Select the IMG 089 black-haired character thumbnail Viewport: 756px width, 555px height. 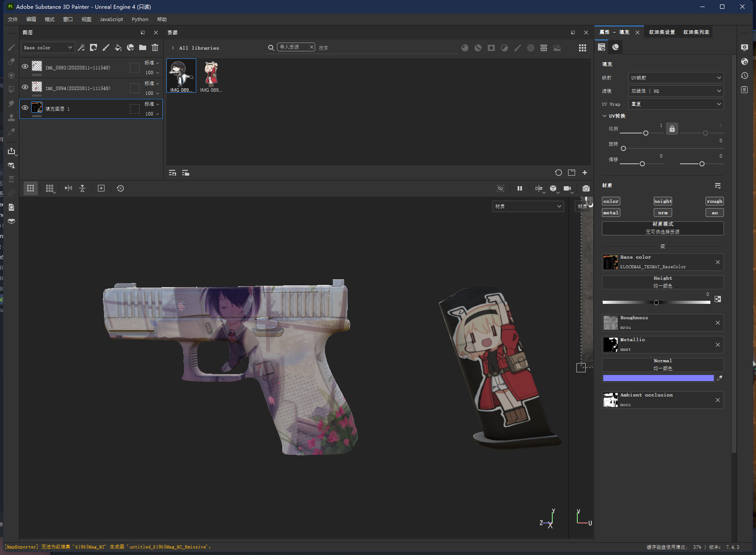click(181, 76)
